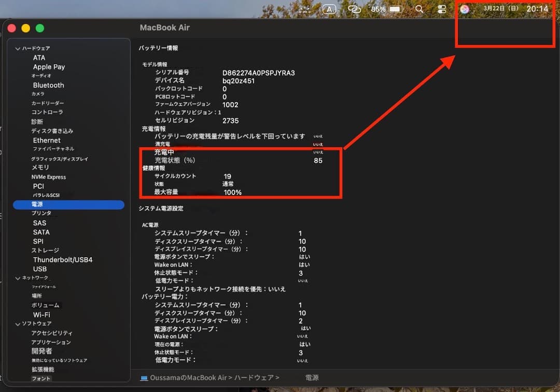The image size is (560, 392).
Task: Select ディスク書き込み in the sidebar
Action: [52, 131]
